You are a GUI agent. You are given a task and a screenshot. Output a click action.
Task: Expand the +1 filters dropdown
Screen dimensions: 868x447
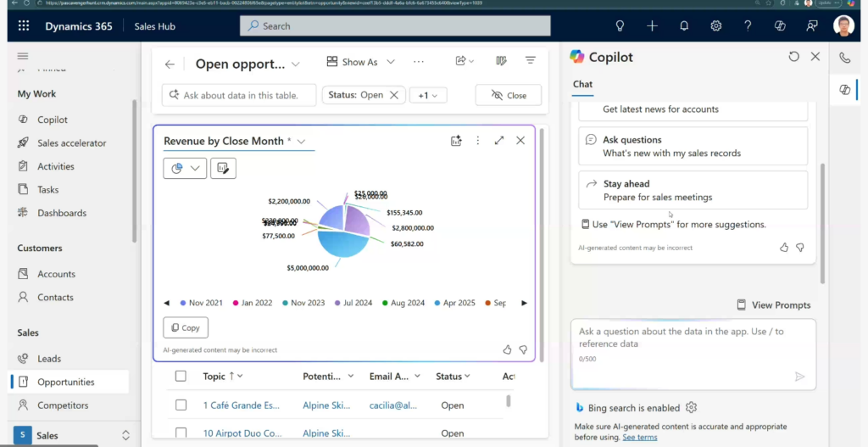pos(428,95)
